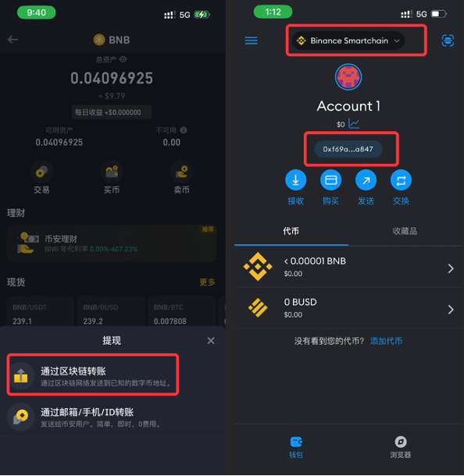Tap the 交换 swap icon

click(401, 180)
